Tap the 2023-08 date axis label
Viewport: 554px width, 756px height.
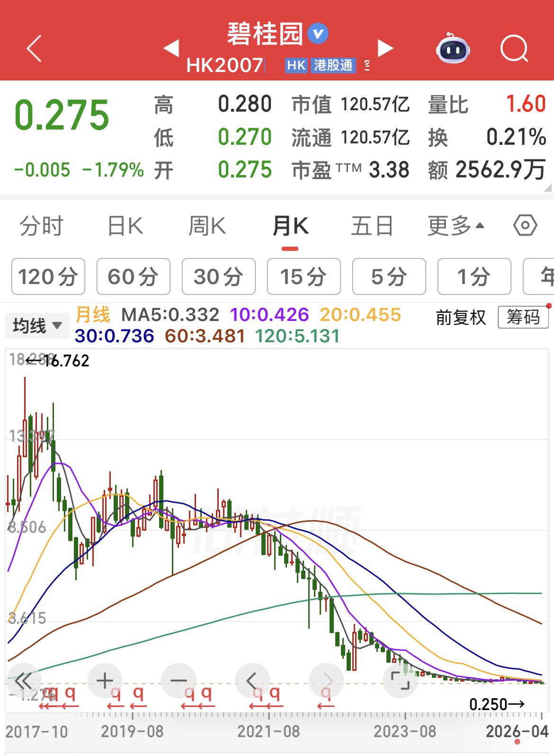405,731
